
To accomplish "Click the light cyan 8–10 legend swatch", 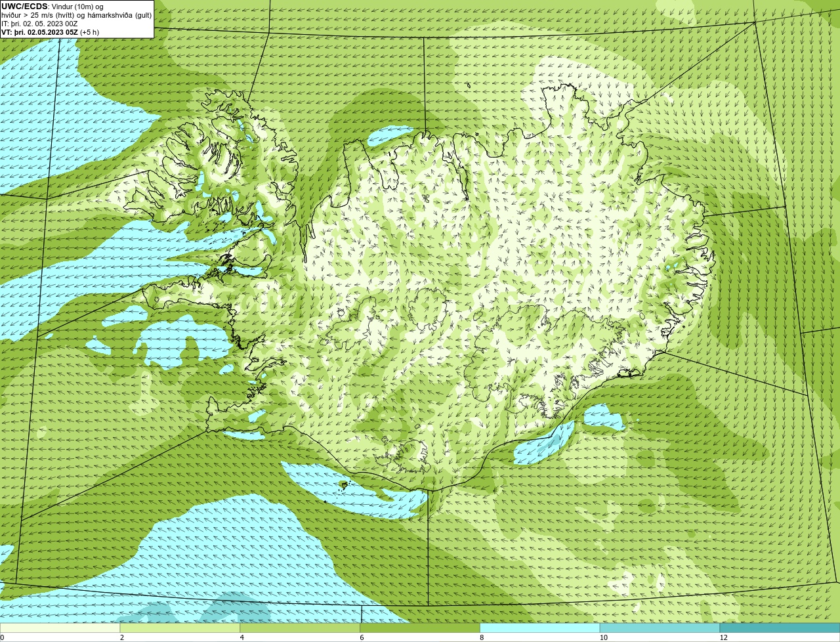I will (540, 628).
